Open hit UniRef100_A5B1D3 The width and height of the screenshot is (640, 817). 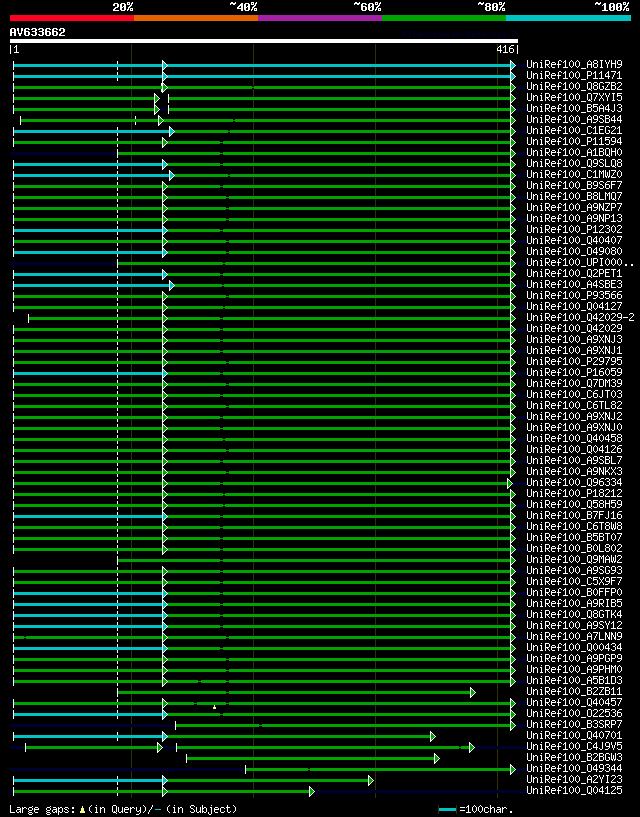(x=574, y=680)
